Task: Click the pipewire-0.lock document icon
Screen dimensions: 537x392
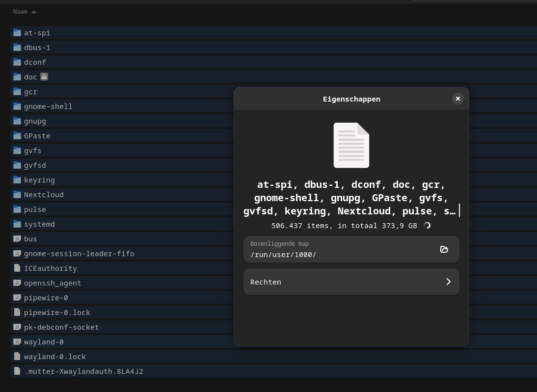Action: coord(17,312)
